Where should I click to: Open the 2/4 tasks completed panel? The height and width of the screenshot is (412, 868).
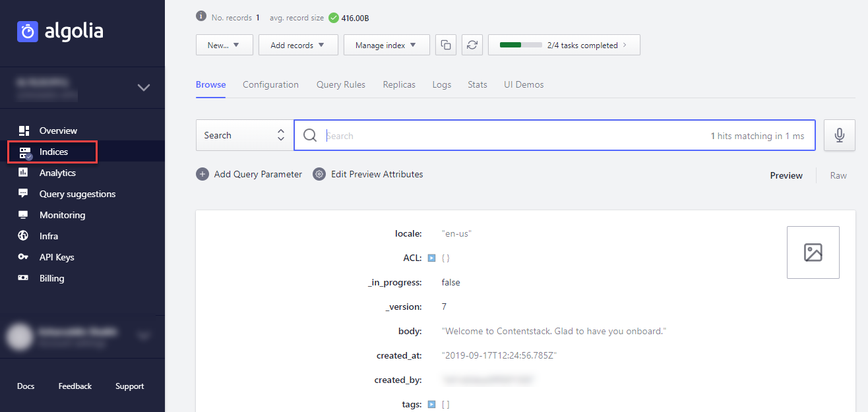tap(564, 45)
